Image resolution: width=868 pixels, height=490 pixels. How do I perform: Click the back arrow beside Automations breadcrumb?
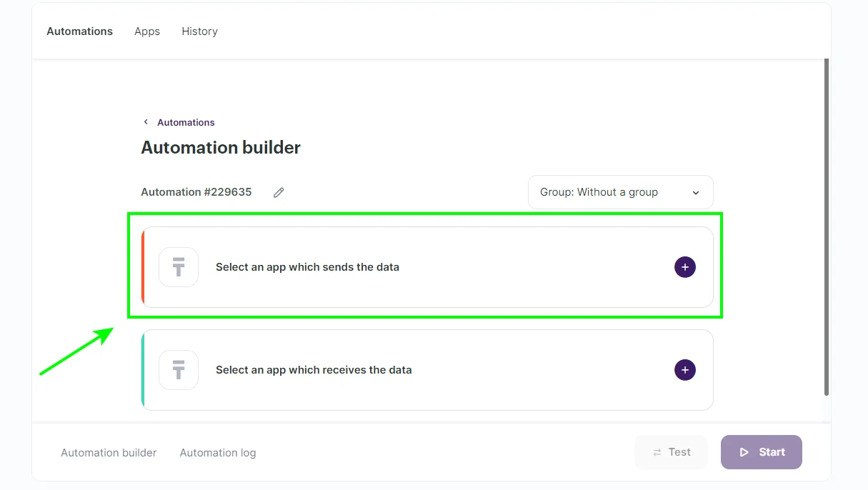tap(146, 122)
